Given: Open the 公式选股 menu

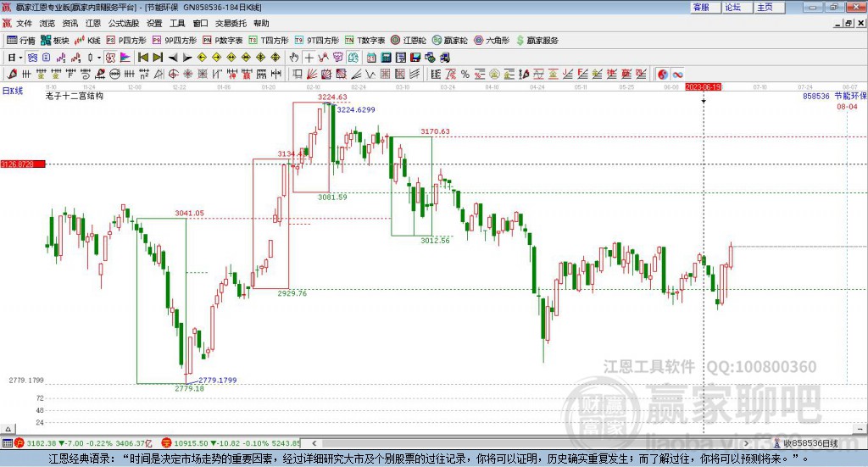Looking at the screenshot, I should pos(124,23).
